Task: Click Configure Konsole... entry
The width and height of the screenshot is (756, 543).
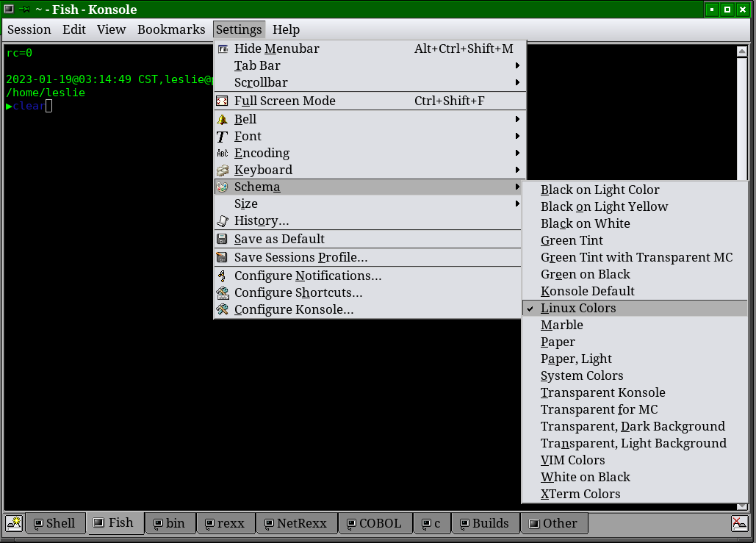Action: coord(370,309)
